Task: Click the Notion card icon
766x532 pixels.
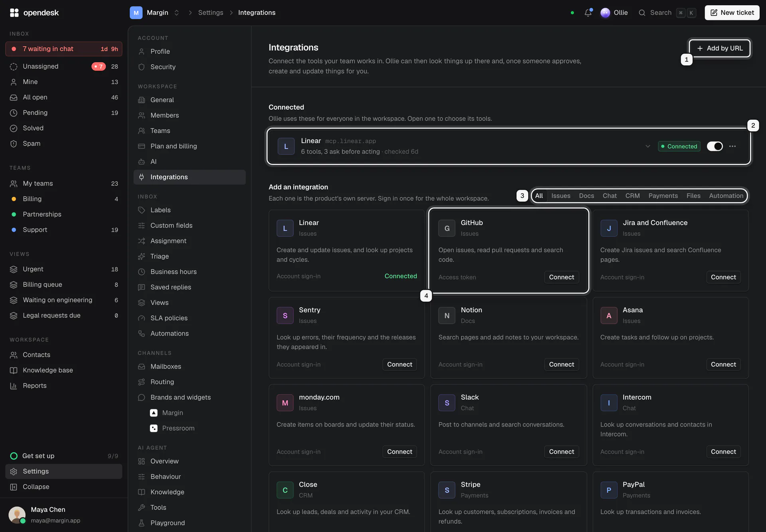Action: coord(447,316)
